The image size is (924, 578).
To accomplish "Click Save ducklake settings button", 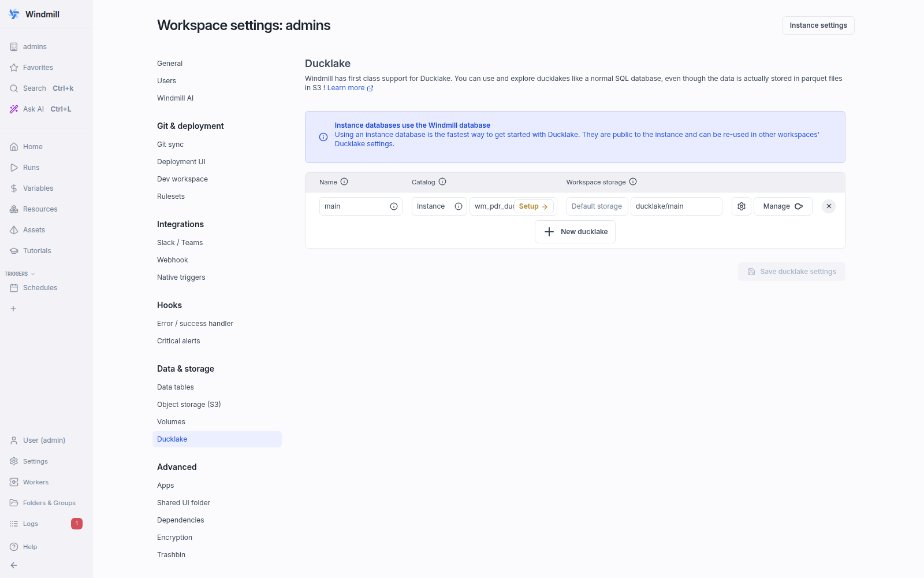I will (x=792, y=272).
